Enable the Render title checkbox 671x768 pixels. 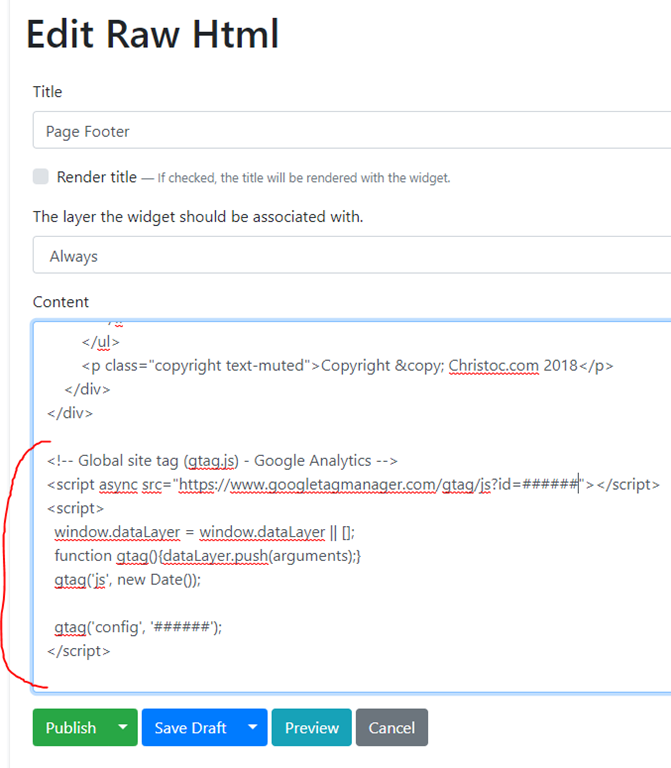point(41,176)
